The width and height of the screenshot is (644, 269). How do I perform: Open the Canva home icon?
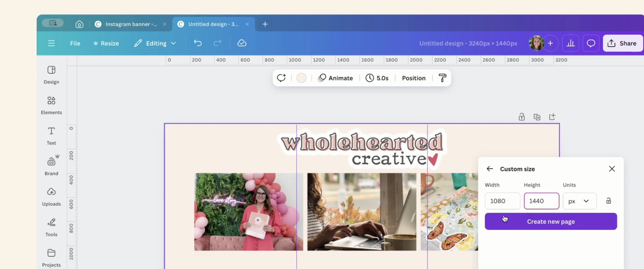point(79,24)
